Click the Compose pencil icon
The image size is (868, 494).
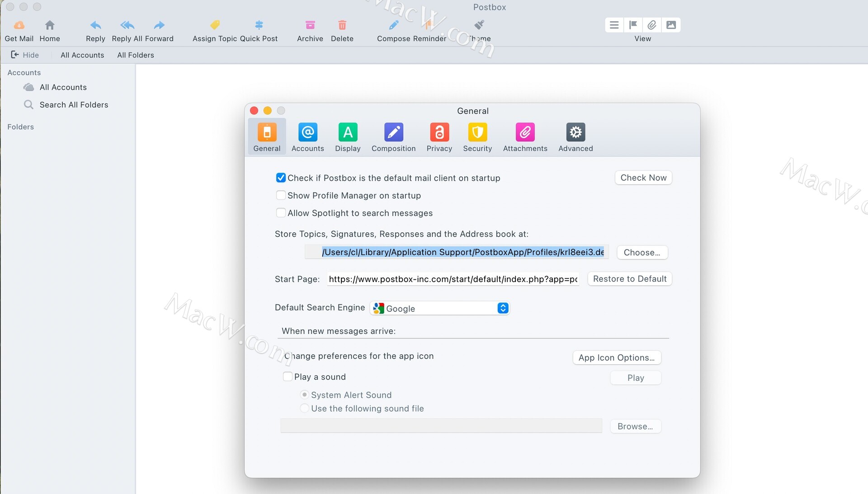click(x=394, y=25)
